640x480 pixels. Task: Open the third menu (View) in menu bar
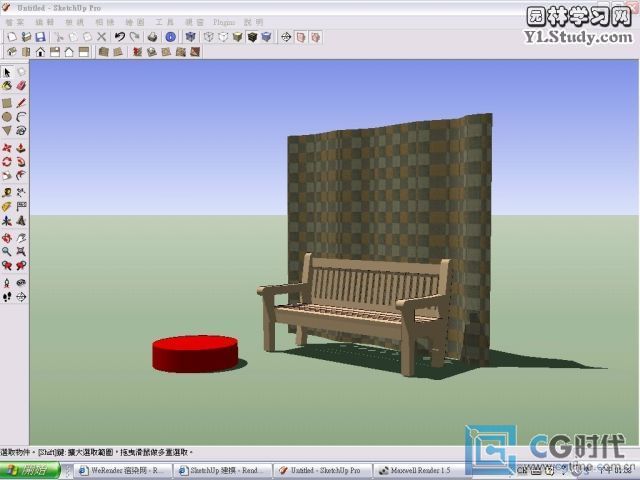pyautogui.click(x=75, y=22)
